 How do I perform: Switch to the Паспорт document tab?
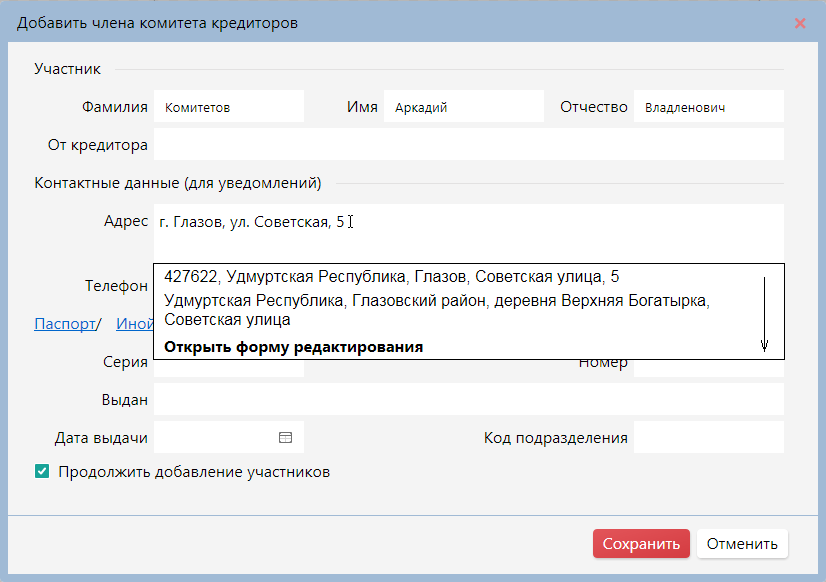64,323
